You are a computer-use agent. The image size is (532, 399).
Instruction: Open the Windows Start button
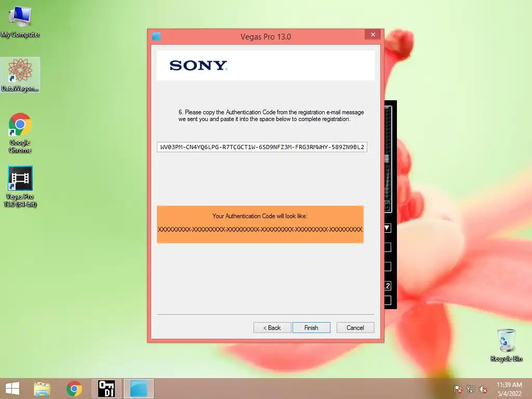(x=12, y=389)
